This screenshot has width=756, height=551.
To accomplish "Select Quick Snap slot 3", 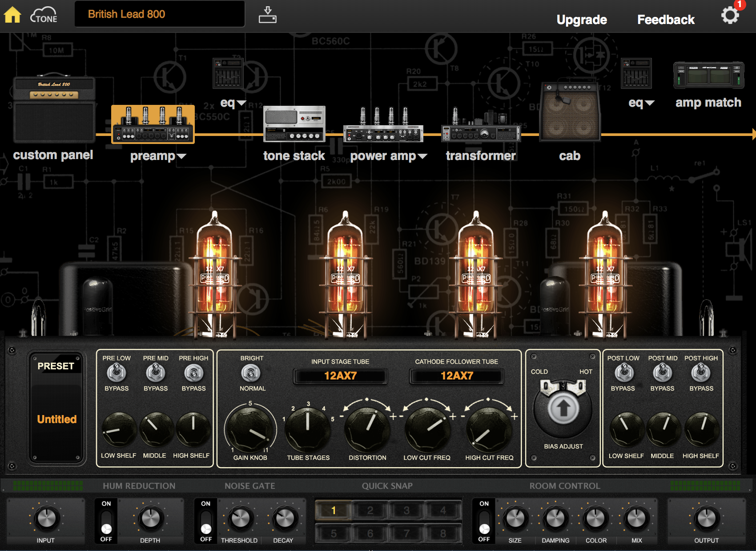I will pos(406,511).
